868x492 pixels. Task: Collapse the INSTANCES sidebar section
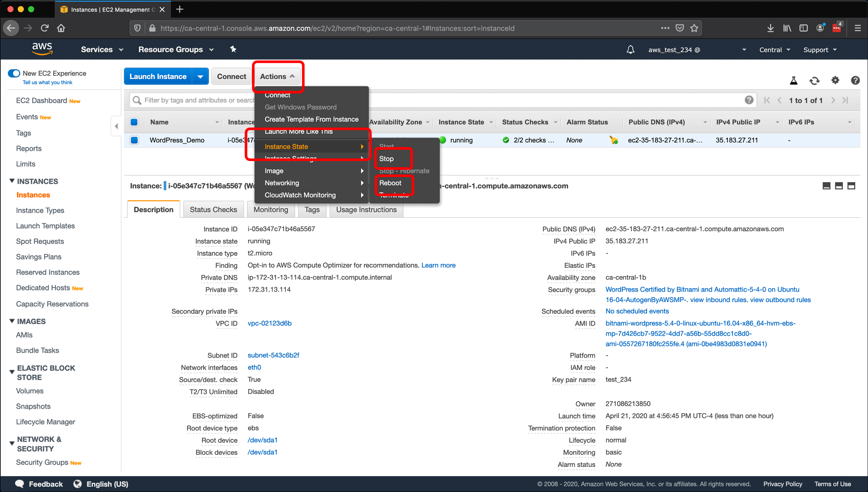12,181
